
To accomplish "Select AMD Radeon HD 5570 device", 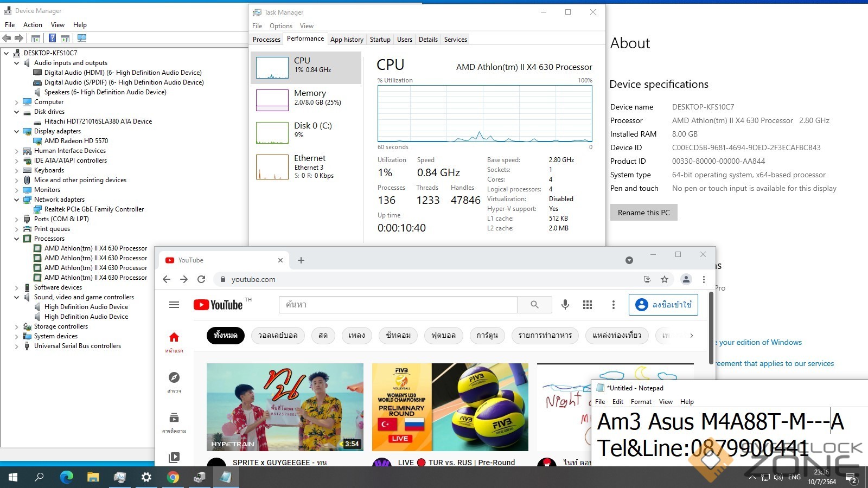I will (76, 141).
